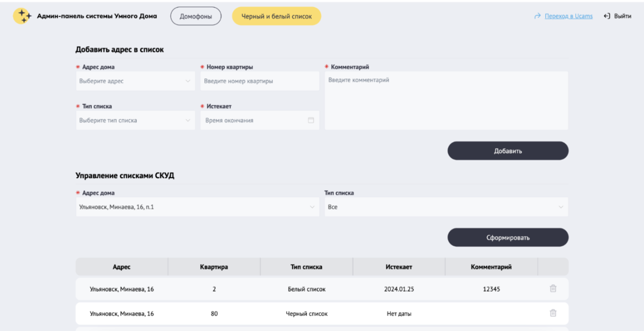
Task: Focus the Введите номер квартиры field
Action: point(259,81)
